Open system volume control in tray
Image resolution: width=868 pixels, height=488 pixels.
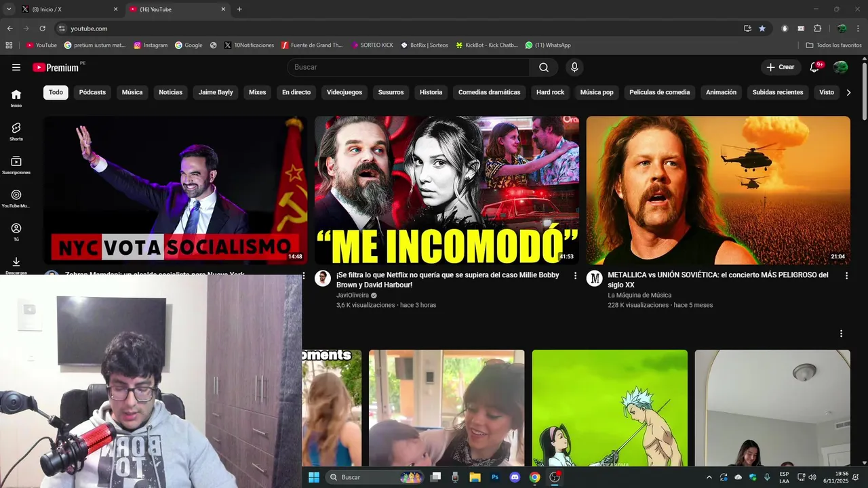pos(812,477)
